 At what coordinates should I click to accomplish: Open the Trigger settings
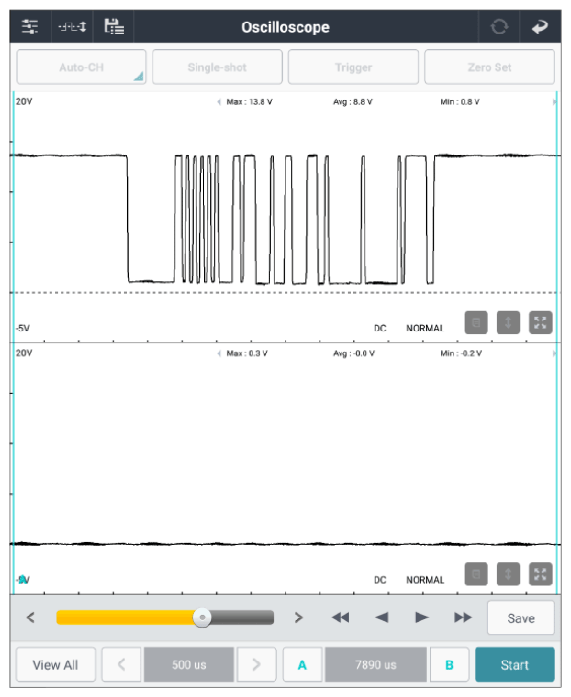tap(353, 67)
